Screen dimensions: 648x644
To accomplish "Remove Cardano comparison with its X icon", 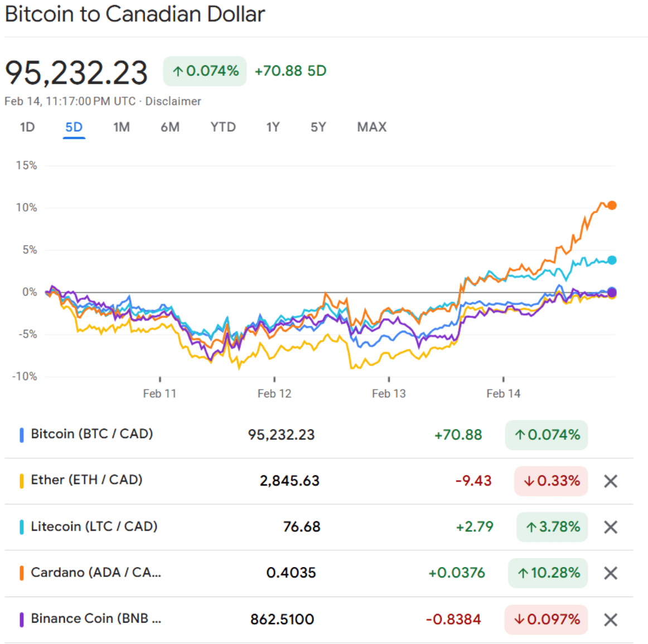I will [611, 573].
